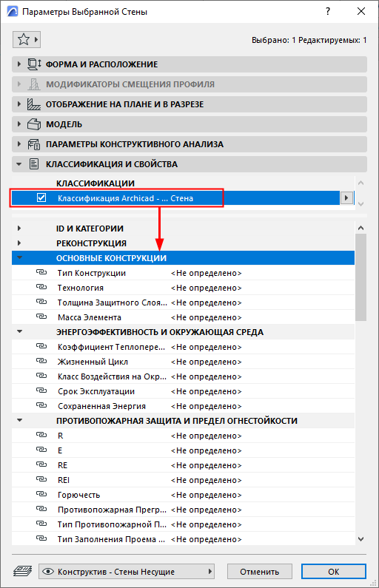This screenshot has height=588, width=379.
Task: Click the Form and Location panel icon
Action: tap(34, 64)
